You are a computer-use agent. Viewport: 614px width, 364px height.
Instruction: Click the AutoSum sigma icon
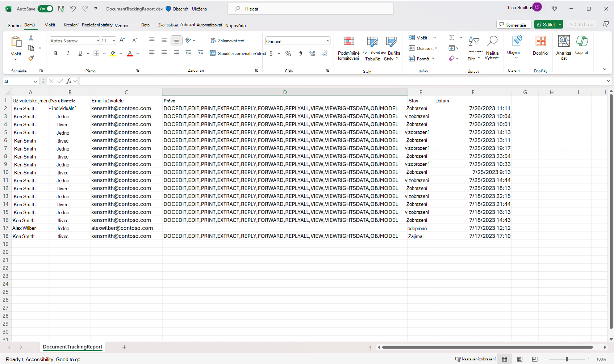coord(452,38)
